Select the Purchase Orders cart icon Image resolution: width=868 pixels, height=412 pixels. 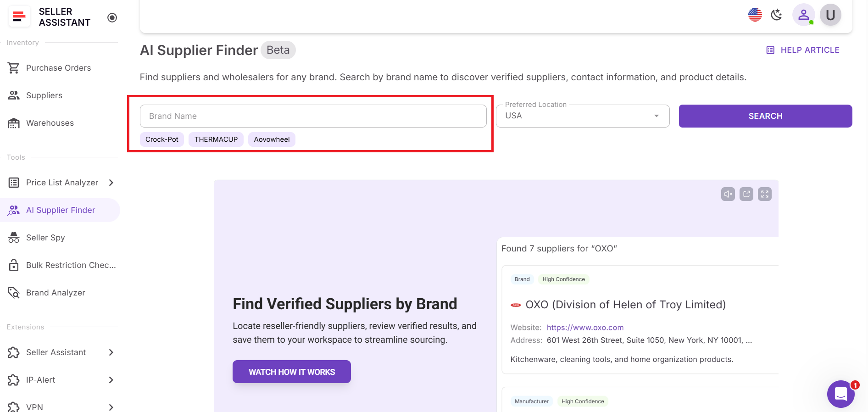(x=14, y=67)
